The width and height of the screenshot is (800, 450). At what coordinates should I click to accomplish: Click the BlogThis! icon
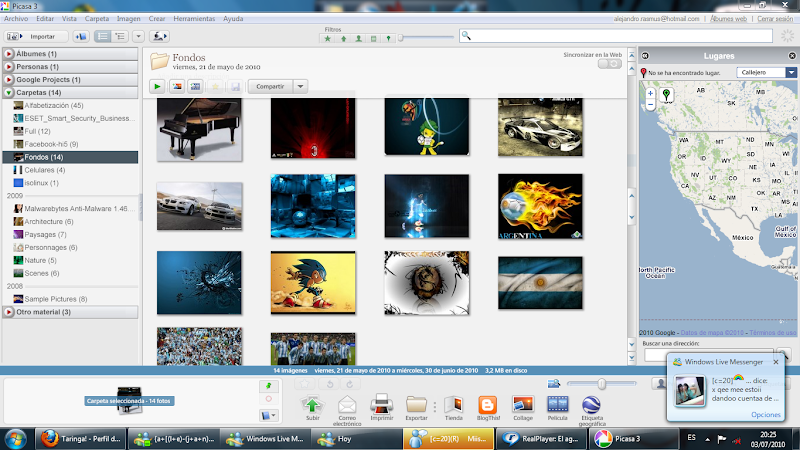(488, 407)
